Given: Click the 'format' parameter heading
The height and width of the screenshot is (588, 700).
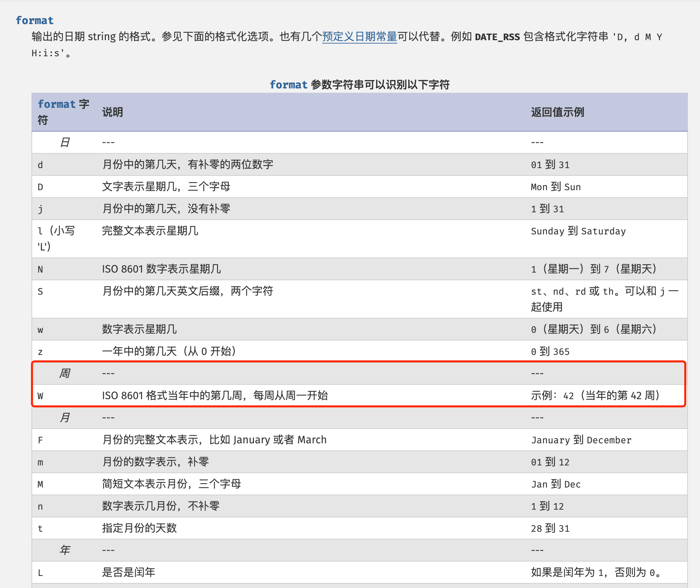Looking at the screenshot, I should pyautogui.click(x=34, y=20).
